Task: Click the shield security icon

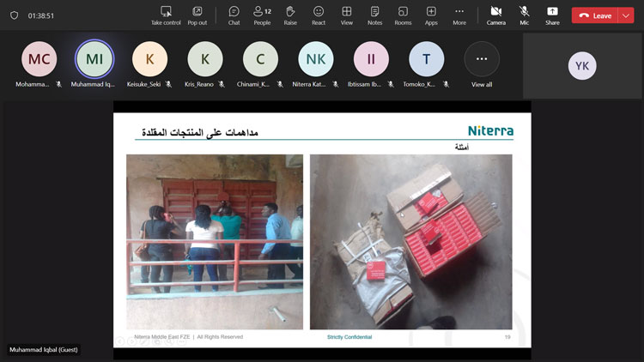Action: (14, 15)
